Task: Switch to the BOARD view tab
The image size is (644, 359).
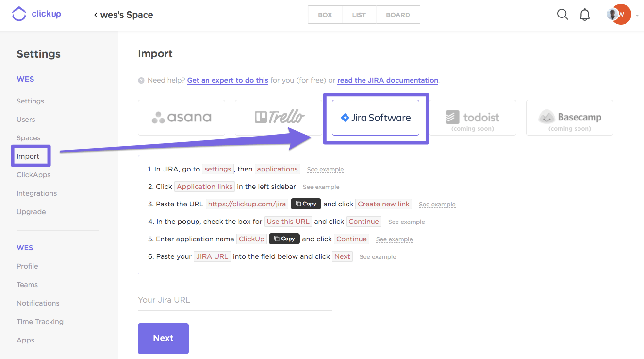Action: tap(398, 15)
